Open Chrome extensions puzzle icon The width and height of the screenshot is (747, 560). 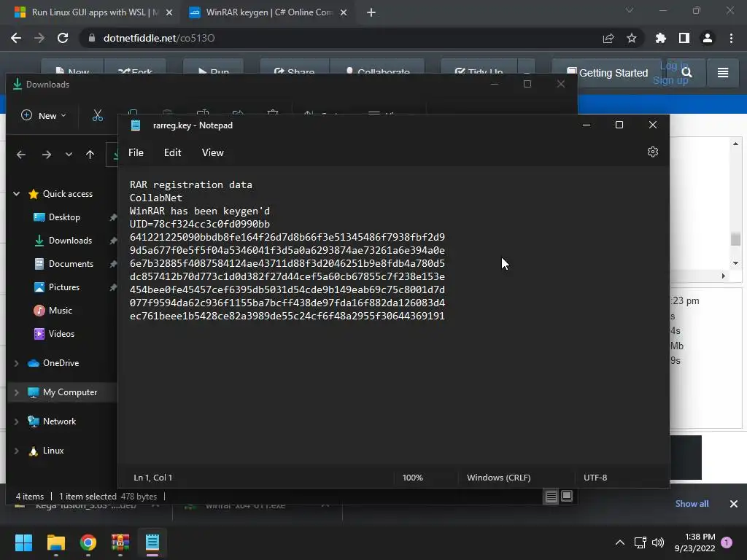[660, 38]
